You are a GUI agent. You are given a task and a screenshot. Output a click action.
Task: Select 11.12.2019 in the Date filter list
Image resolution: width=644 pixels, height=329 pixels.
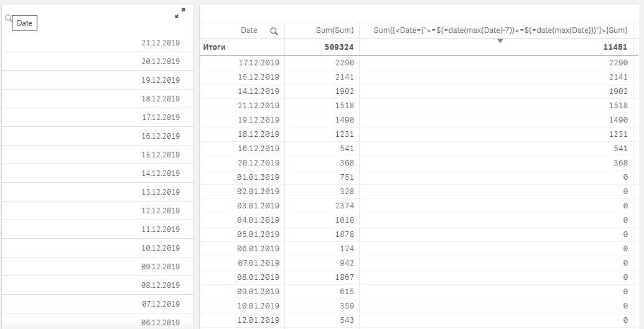click(x=160, y=229)
